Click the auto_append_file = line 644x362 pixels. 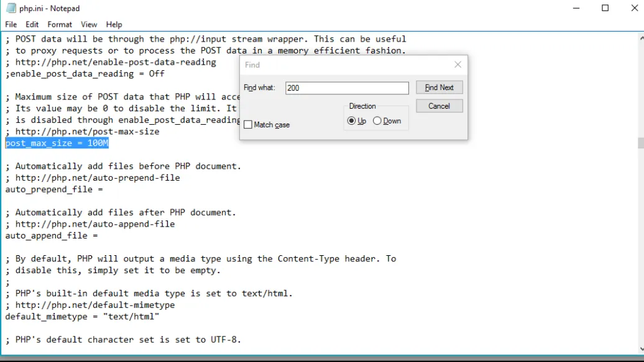(x=52, y=236)
